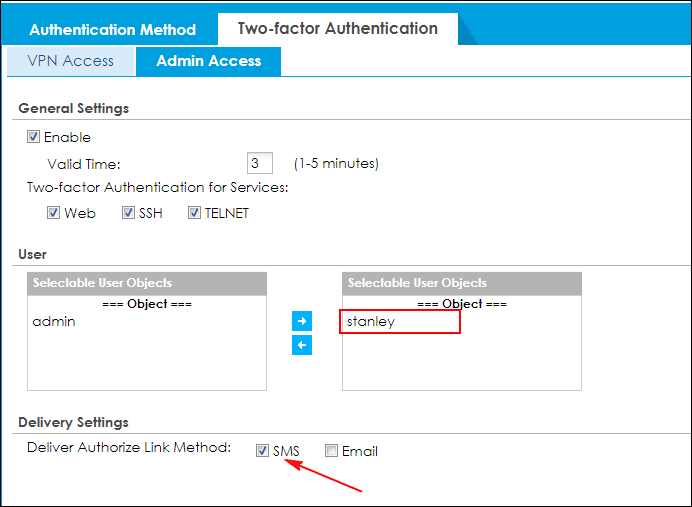Viewport: 692px width, 507px height.
Task: Disable the TELNET service checkbox
Action: pos(194,213)
